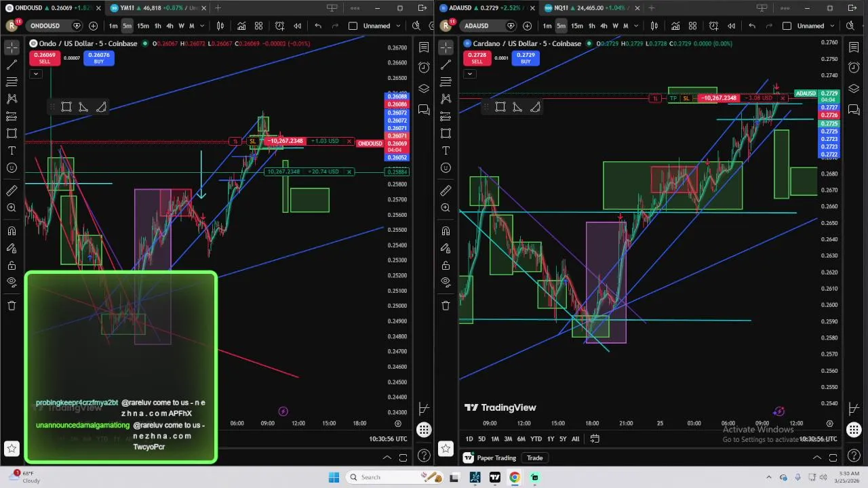Click the Trade button beside Paper Trading
The image size is (868, 488).
coord(535,458)
